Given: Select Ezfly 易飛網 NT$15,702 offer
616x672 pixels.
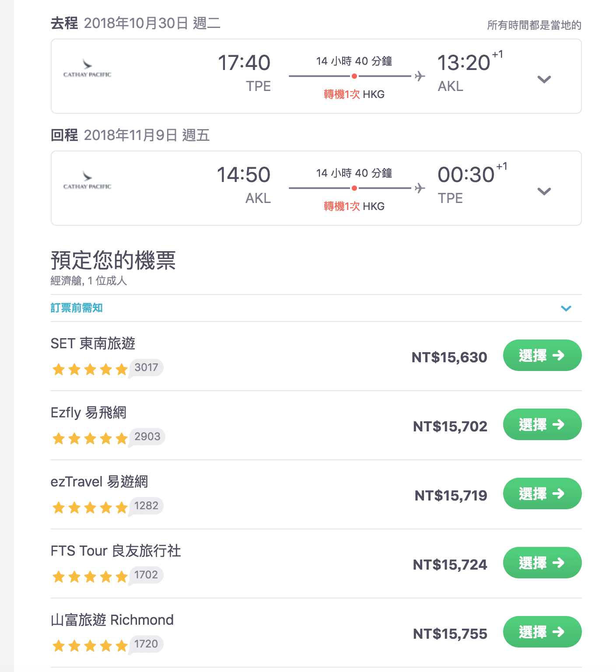Looking at the screenshot, I should [x=542, y=424].
